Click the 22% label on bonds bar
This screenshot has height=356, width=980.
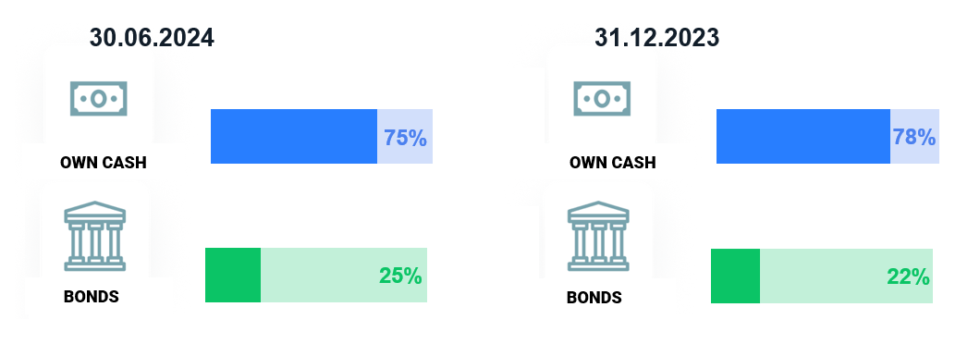pos(909,276)
